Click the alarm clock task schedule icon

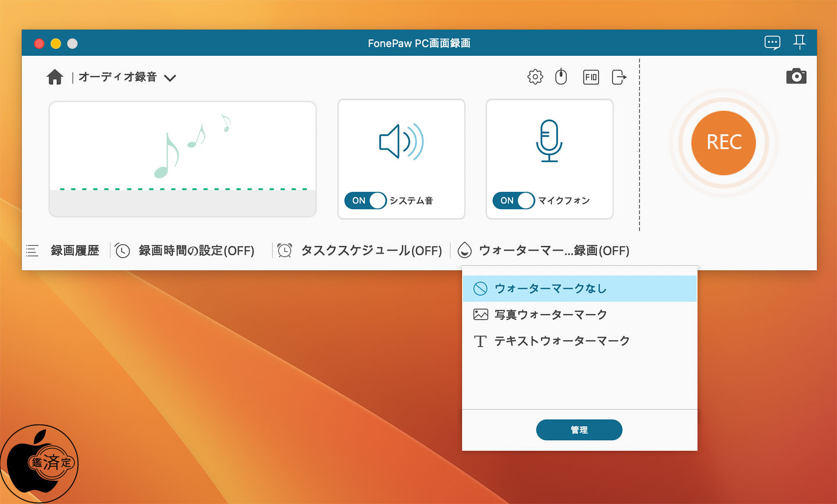pos(284,251)
